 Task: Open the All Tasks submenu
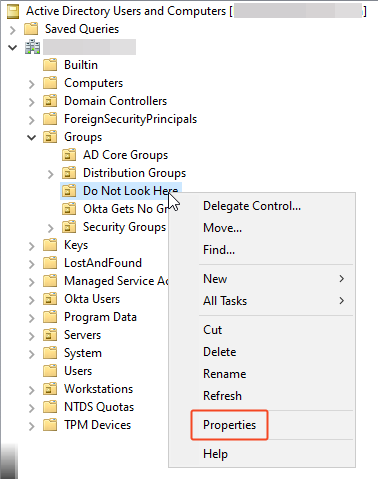262,301
